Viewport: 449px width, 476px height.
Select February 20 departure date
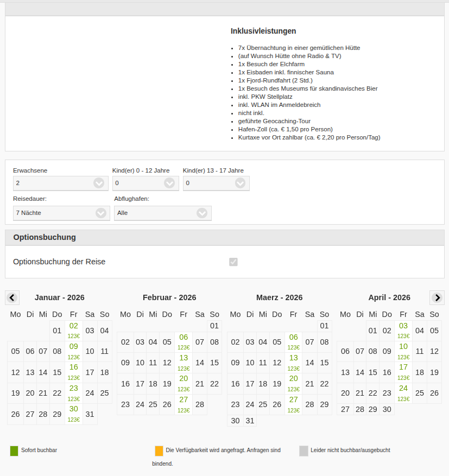(x=184, y=383)
